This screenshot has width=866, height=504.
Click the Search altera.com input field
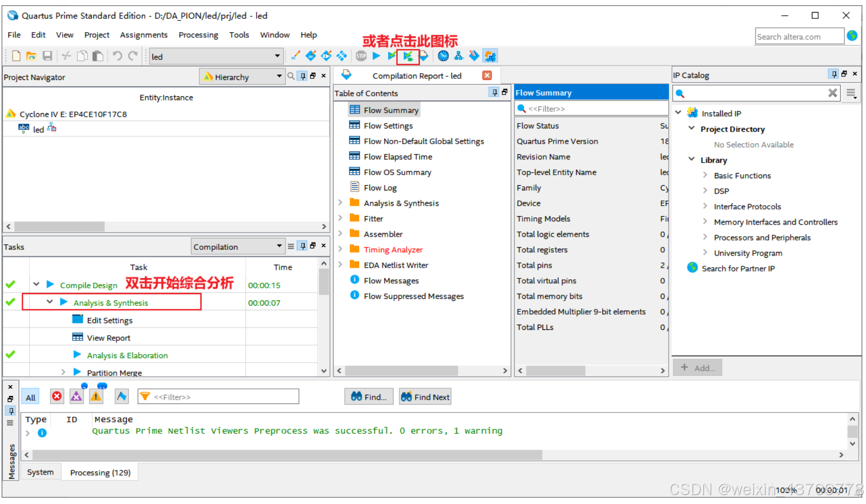pos(799,36)
